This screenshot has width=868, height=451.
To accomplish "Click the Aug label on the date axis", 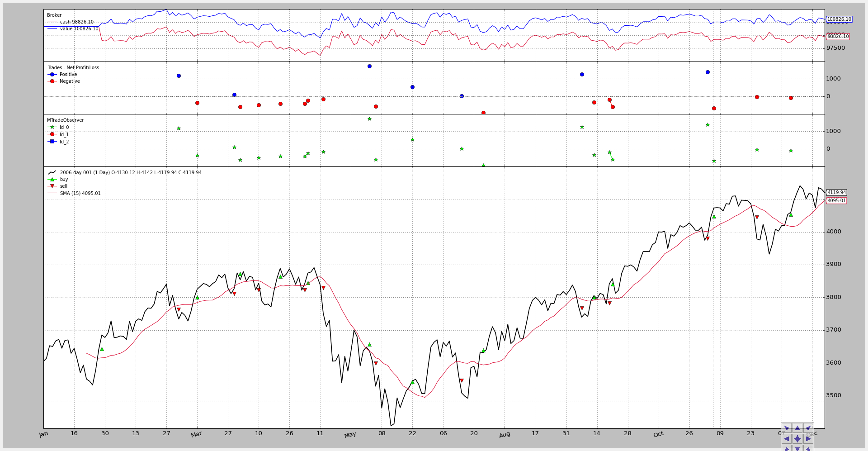I will click(505, 435).
